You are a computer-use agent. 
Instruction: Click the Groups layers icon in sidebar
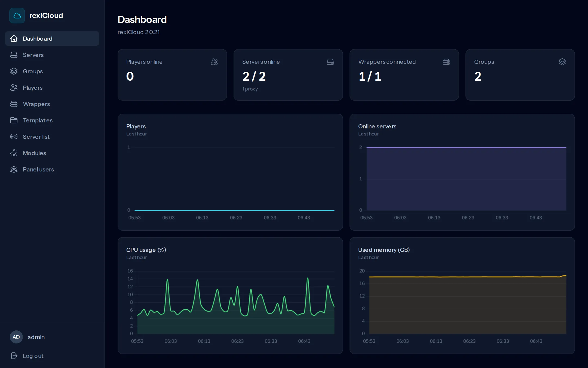[x=14, y=71]
